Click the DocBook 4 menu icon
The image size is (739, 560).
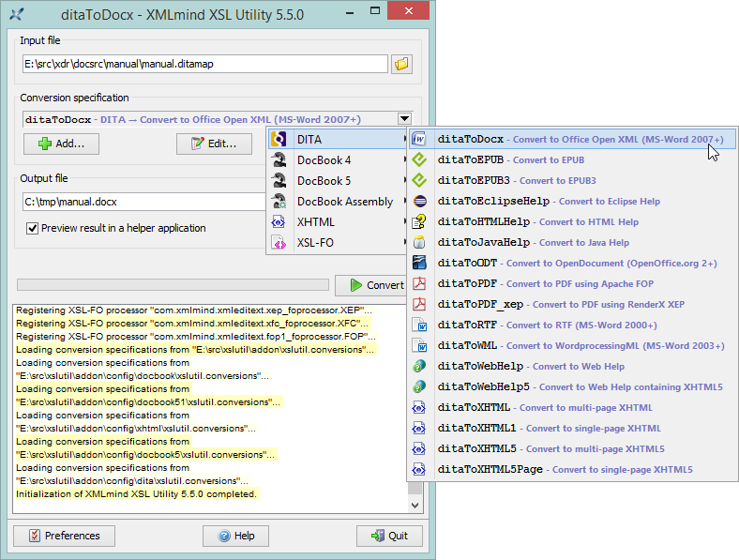(279, 159)
